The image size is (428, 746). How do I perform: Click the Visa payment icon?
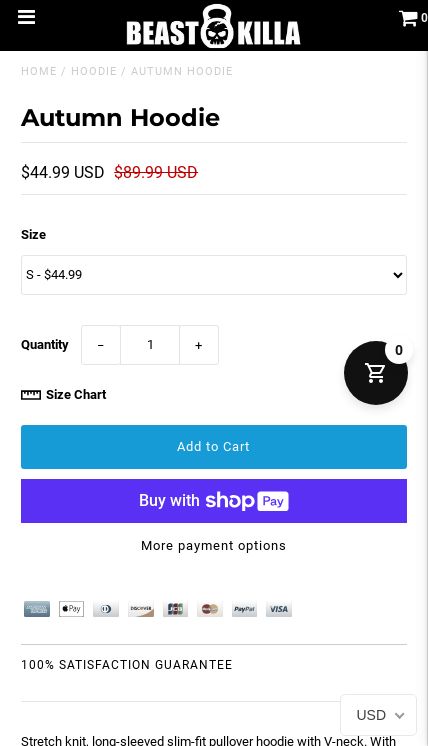279,609
